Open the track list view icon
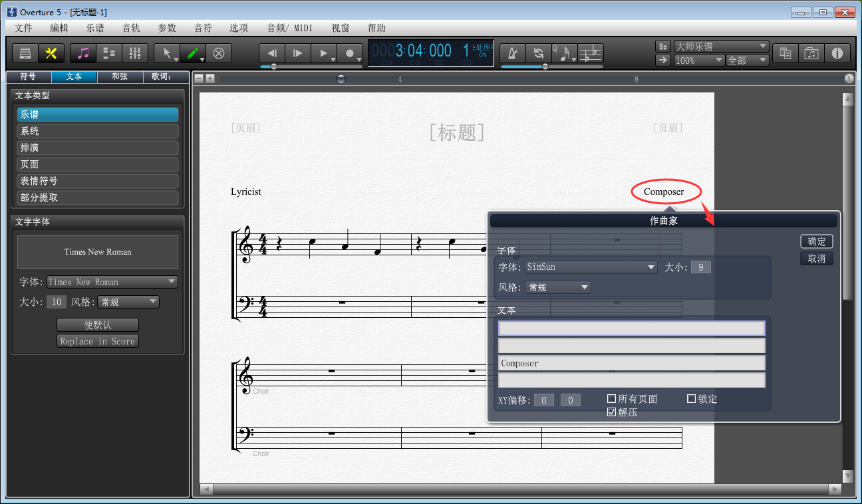This screenshot has height=504, width=862. tap(109, 53)
